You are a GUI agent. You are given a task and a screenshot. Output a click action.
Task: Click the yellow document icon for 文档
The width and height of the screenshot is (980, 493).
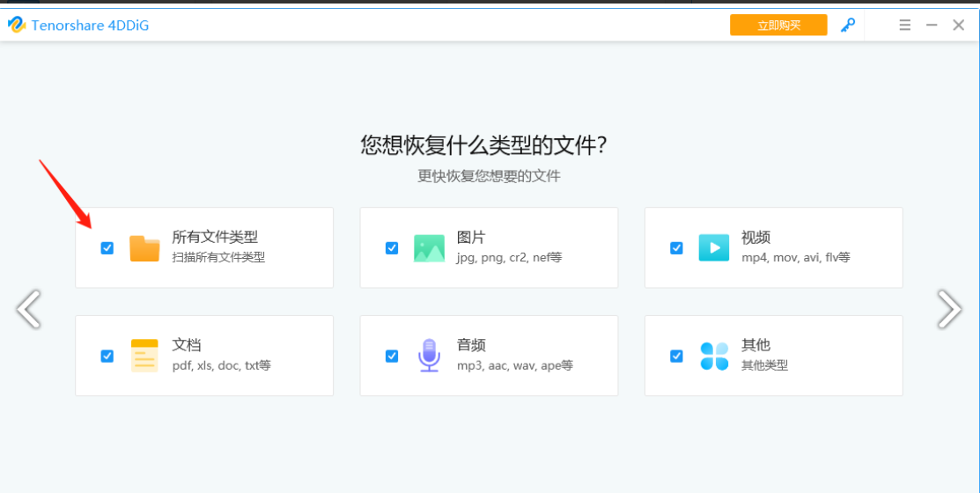pos(144,356)
